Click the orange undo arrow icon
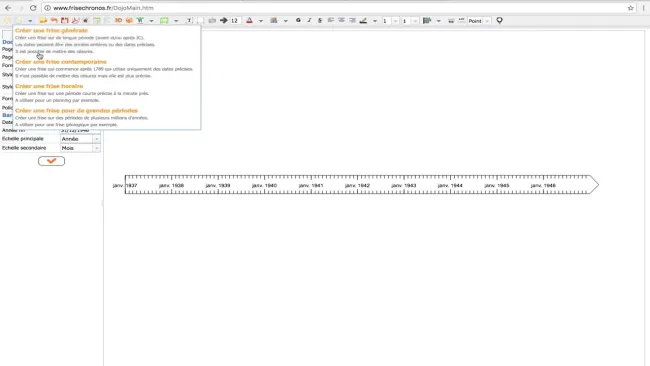 coord(54,20)
